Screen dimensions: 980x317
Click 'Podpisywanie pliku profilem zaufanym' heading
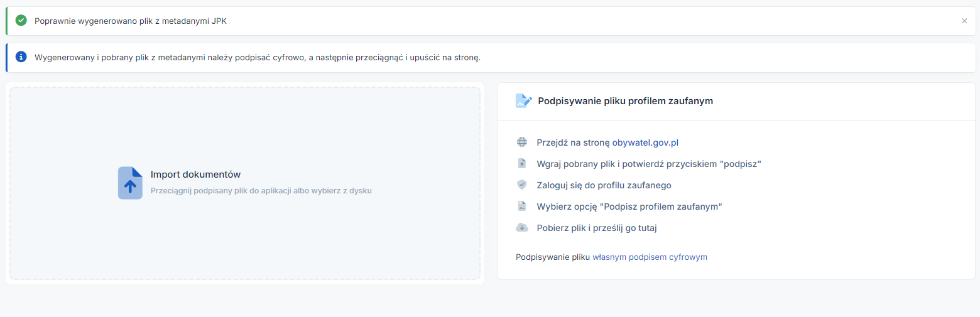(625, 100)
